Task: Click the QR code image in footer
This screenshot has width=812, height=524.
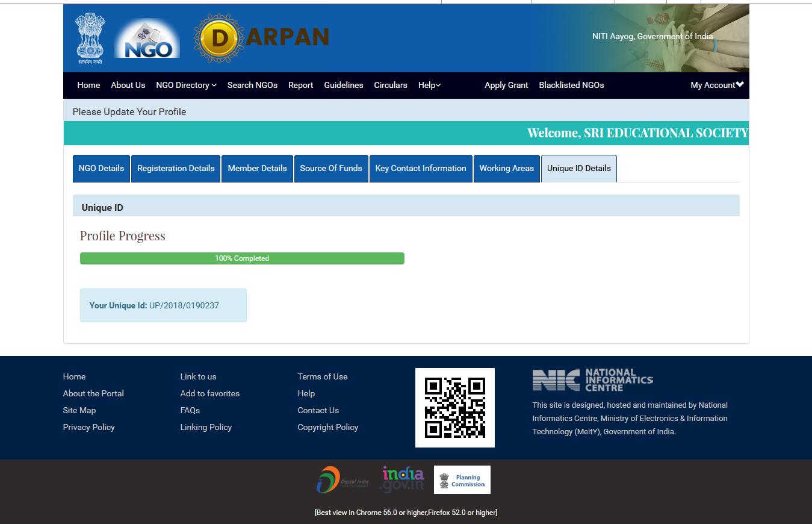Action: pos(454,408)
